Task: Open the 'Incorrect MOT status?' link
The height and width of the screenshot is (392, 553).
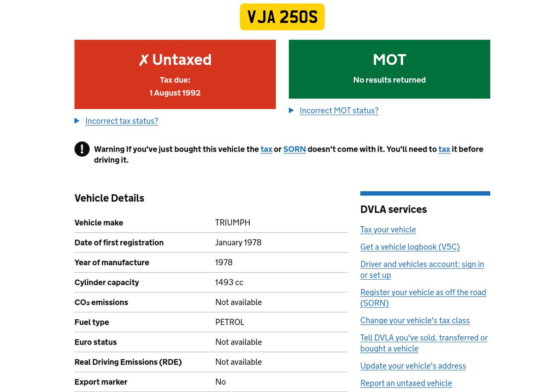Action: pyautogui.click(x=339, y=110)
